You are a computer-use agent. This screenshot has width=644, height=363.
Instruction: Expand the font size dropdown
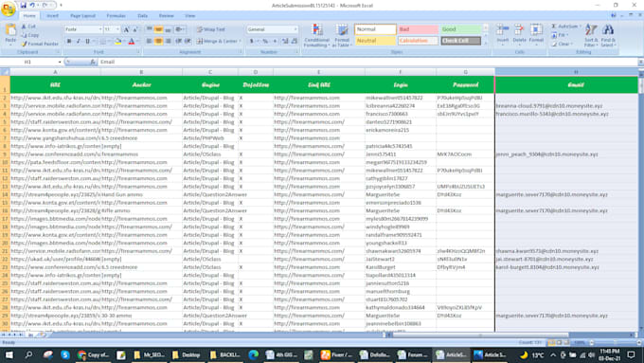click(x=117, y=29)
